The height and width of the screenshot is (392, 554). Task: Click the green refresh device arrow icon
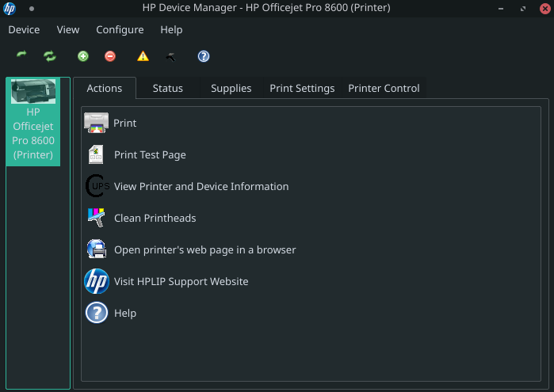tap(21, 55)
